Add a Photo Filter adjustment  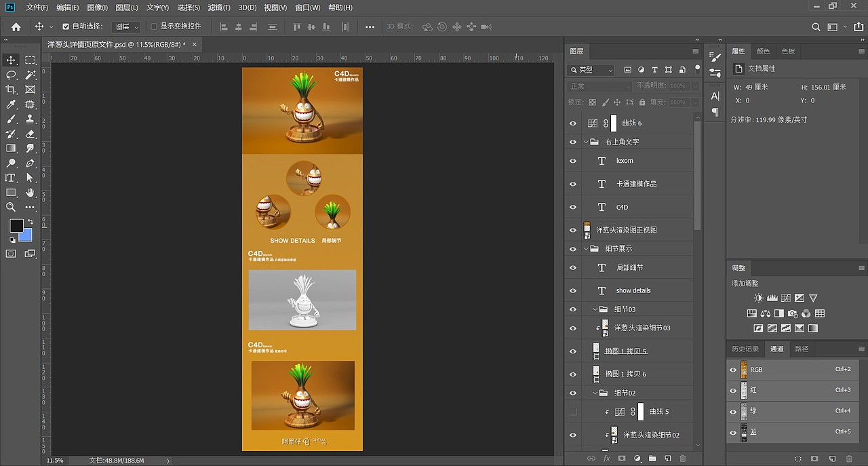pyautogui.click(x=793, y=313)
